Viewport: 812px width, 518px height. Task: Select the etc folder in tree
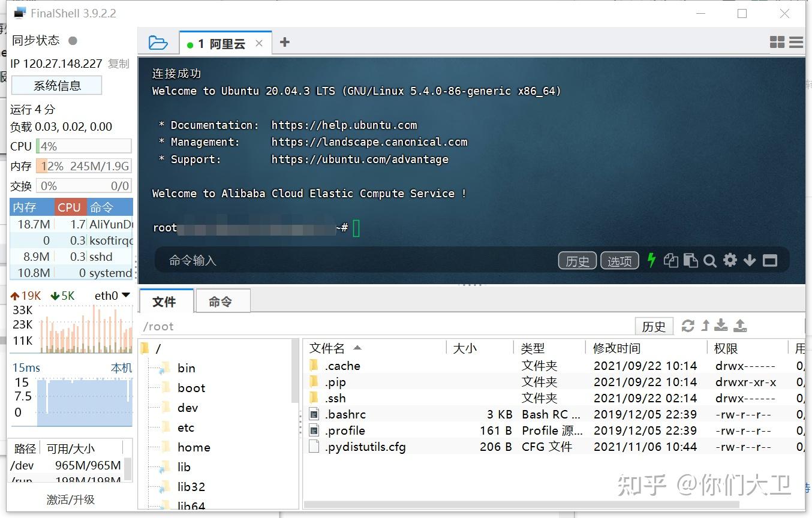point(186,427)
